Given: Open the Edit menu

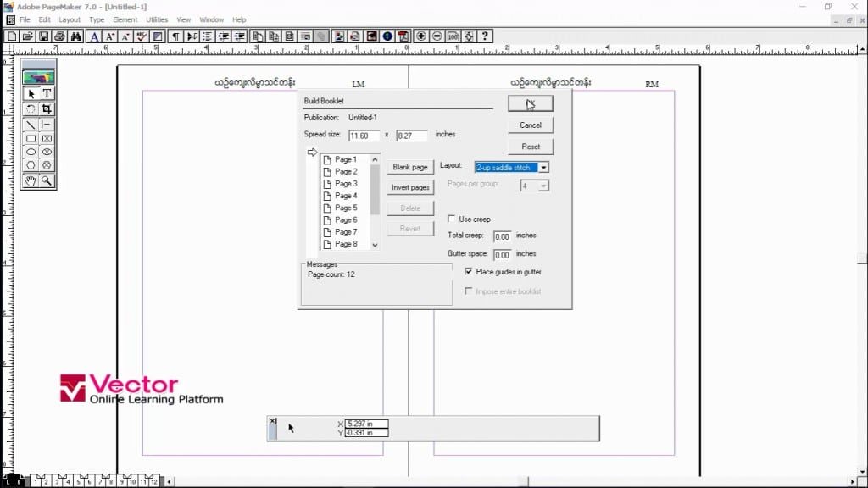Looking at the screenshot, I should (x=44, y=19).
